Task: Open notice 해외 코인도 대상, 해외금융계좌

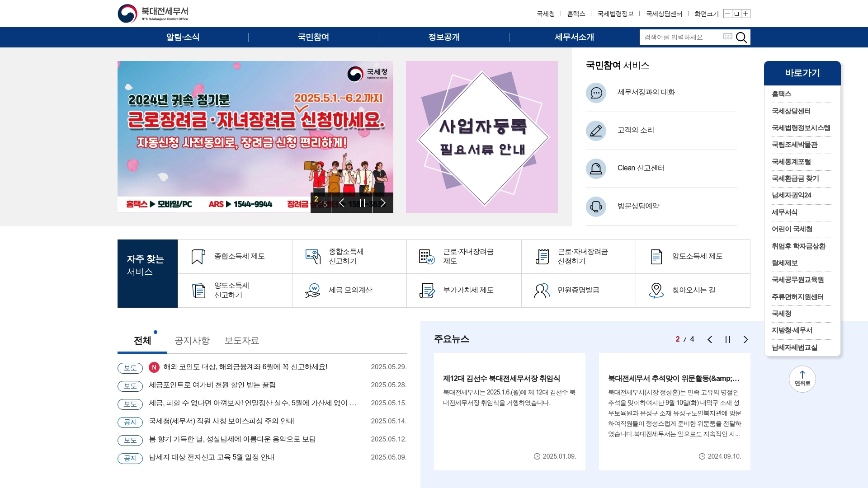Action: tap(245, 367)
